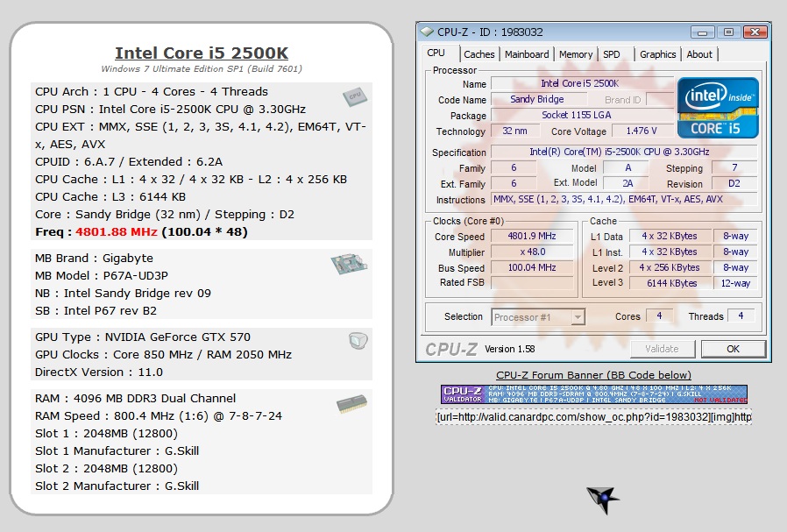Click the Windows 7 Ultimate Edition SP1 subtitle
This screenshot has width=787, height=532.
202,68
